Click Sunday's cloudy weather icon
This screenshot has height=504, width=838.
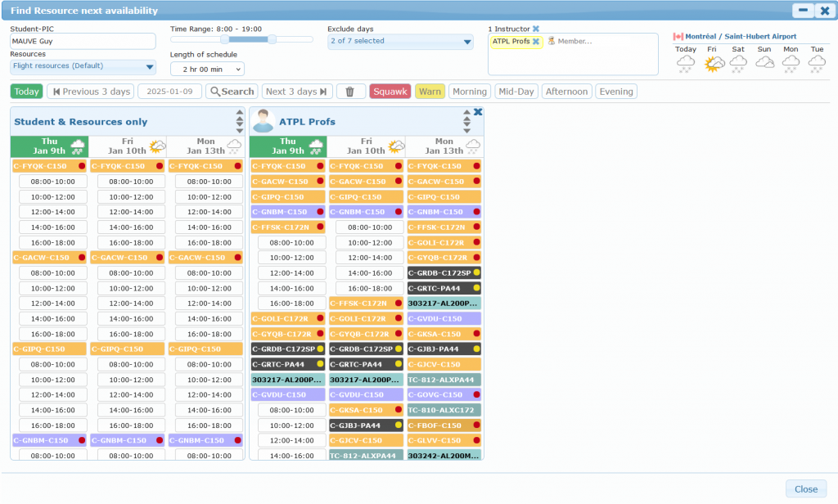click(x=764, y=63)
